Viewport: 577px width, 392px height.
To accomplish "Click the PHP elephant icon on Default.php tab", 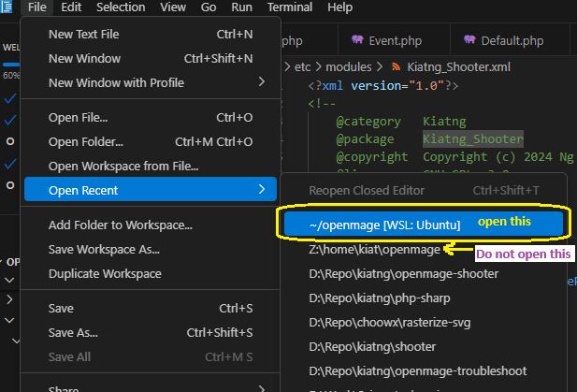I will 468,41.
